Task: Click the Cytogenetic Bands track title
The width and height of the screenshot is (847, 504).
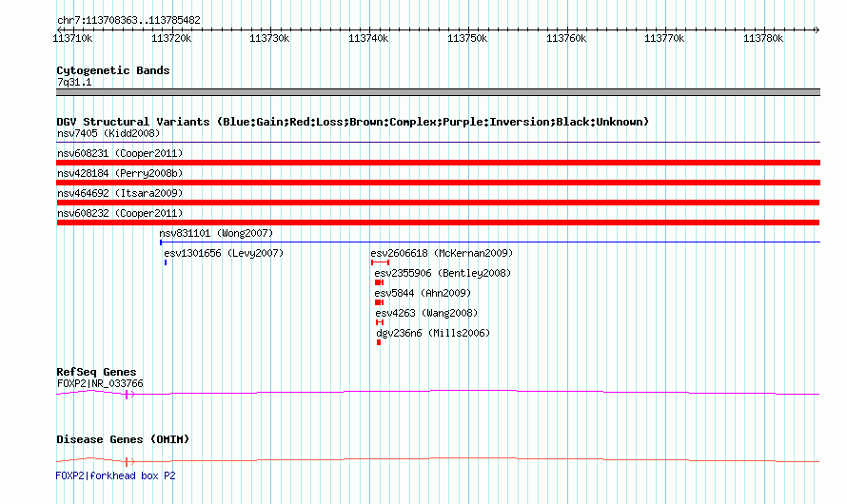Action: (x=113, y=70)
